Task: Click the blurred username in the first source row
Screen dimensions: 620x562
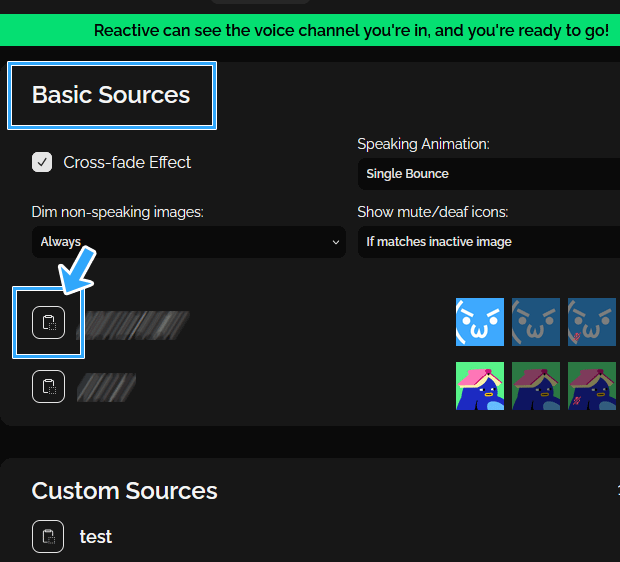Action: click(x=133, y=323)
